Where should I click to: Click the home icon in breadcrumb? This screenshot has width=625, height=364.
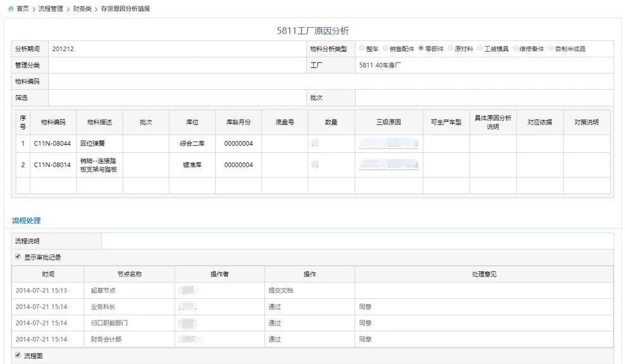click(x=10, y=9)
